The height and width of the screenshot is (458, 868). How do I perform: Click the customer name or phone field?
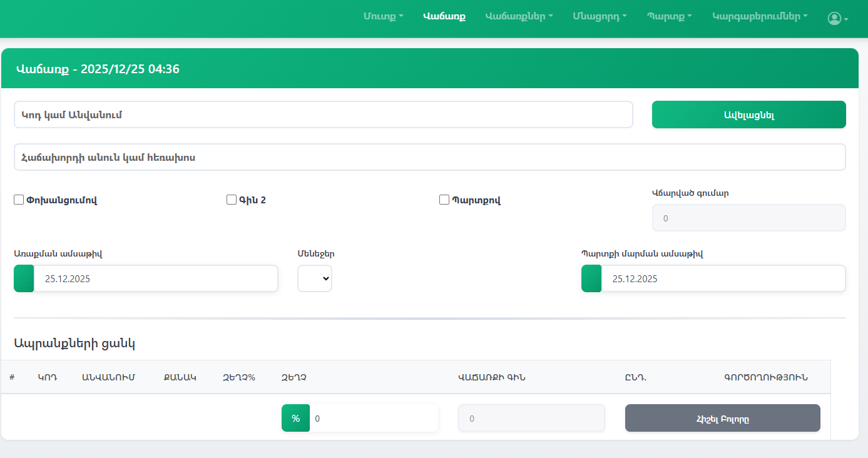coord(429,157)
